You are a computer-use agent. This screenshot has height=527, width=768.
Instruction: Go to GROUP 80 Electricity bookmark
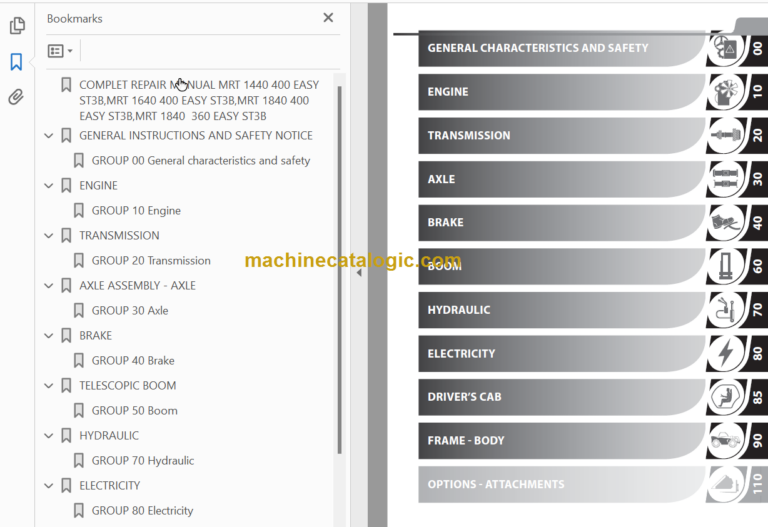point(143,510)
